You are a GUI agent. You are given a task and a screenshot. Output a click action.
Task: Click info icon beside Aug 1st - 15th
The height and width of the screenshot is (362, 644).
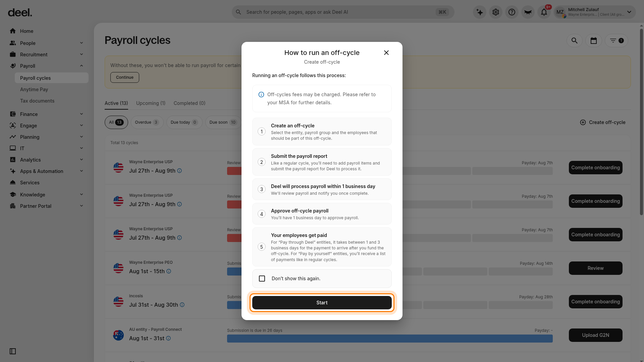tap(169, 271)
